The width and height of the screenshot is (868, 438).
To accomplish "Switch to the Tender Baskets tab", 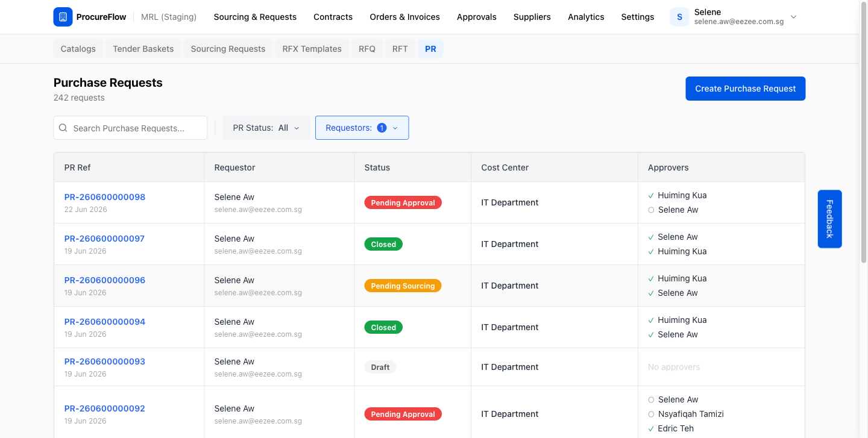I will pyautogui.click(x=143, y=49).
